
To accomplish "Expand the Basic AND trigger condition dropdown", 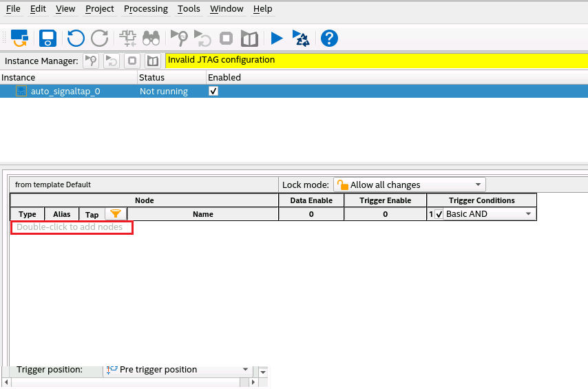I will coord(528,214).
